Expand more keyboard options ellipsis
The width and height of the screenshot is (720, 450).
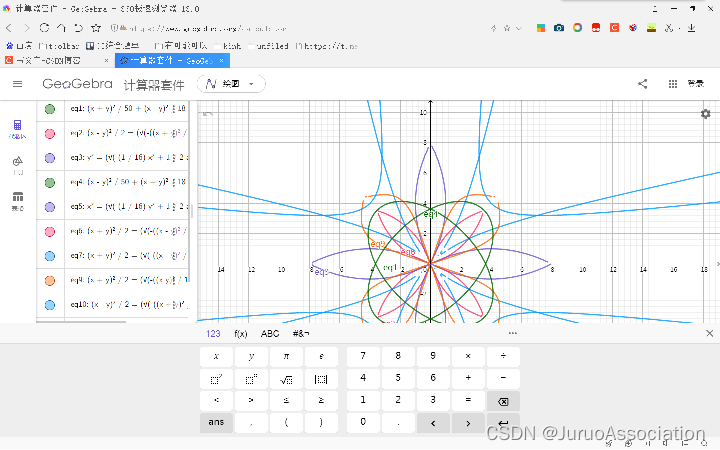(x=513, y=333)
